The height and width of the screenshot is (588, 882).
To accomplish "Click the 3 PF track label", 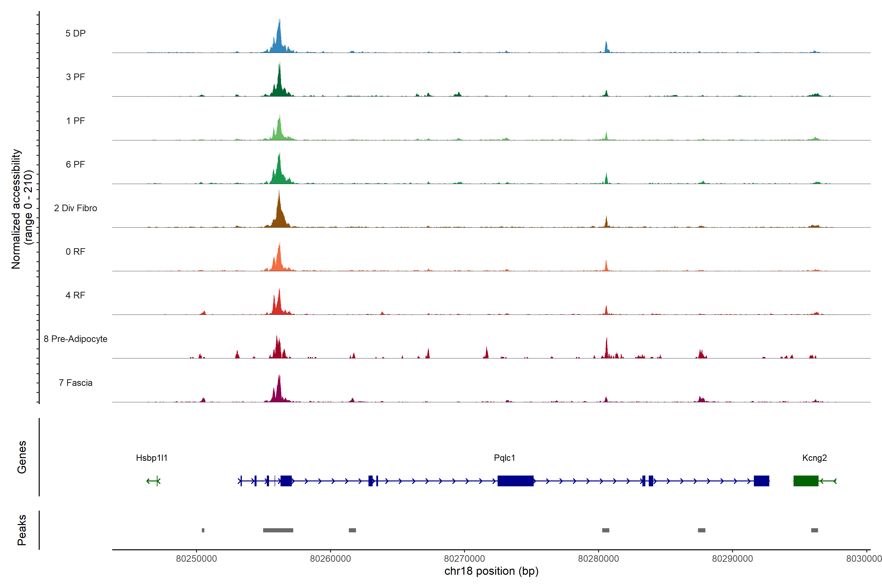I will [x=75, y=77].
